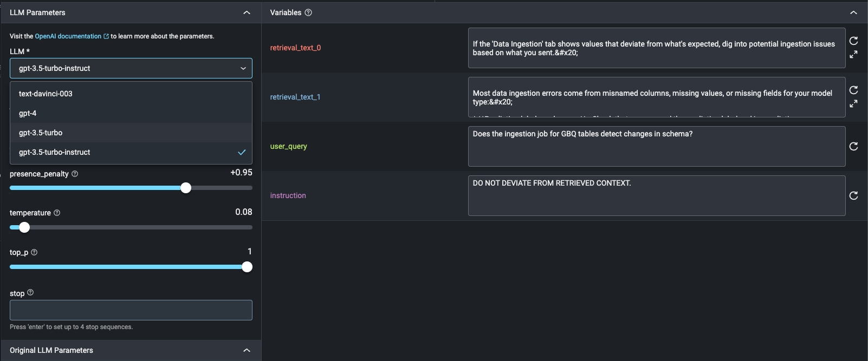Click the stop parameter help icon

30,293
